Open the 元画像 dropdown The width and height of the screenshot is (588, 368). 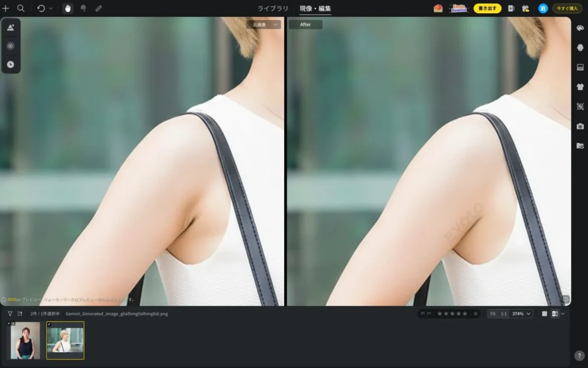[264, 25]
